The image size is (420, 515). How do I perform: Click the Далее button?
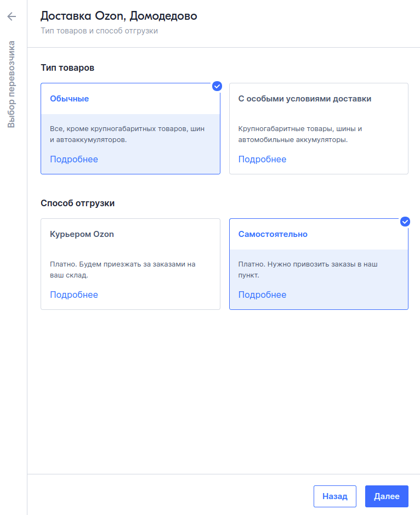[x=387, y=496]
